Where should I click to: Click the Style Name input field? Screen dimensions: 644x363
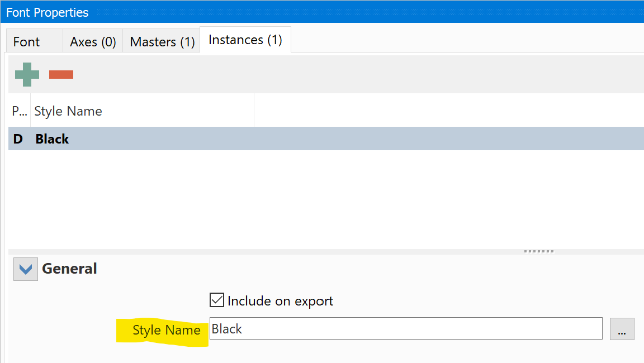pyautogui.click(x=406, y=328)
